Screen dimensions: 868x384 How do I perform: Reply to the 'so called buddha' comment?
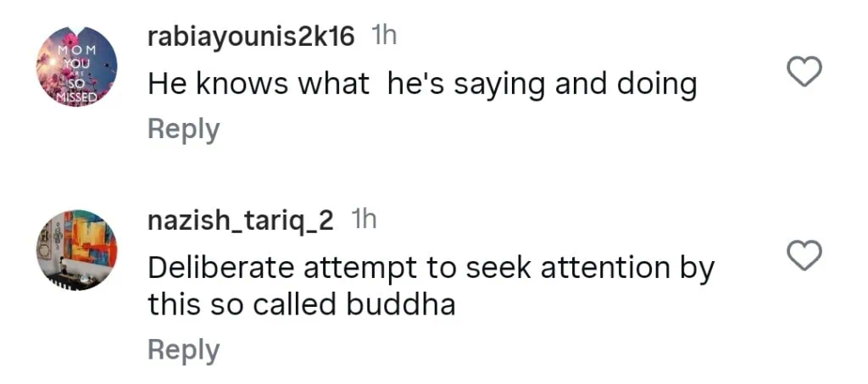(x=183, y=349)
